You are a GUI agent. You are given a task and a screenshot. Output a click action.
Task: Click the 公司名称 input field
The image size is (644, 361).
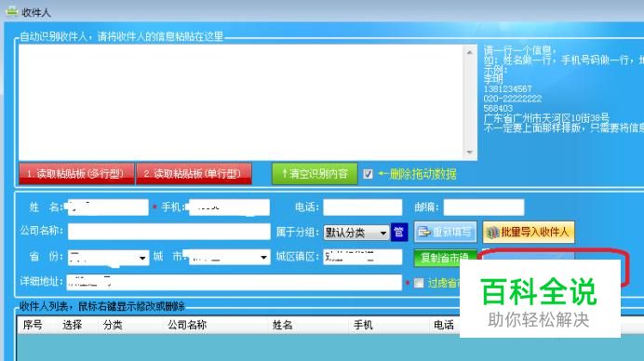pos(168,232)
